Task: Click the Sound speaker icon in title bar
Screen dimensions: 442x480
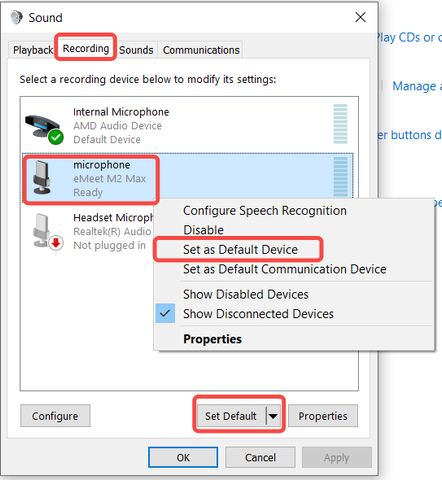Action: [16, 17]
